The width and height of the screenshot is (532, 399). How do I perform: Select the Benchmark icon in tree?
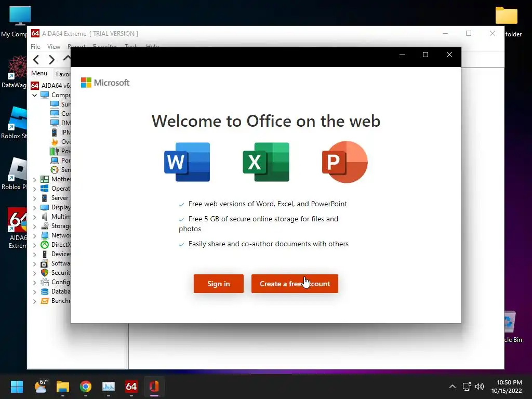[45, 301]
